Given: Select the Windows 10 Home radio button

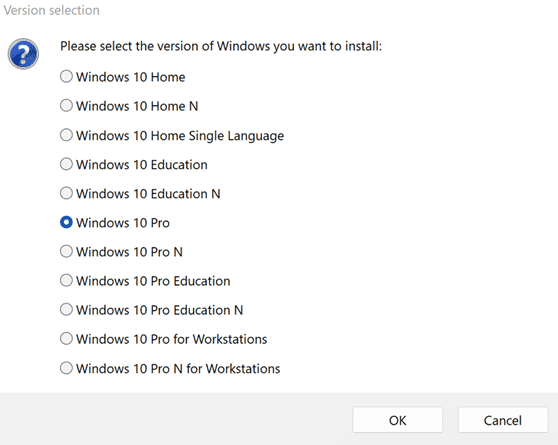Looking at the screenshot, I should (66, 77).
